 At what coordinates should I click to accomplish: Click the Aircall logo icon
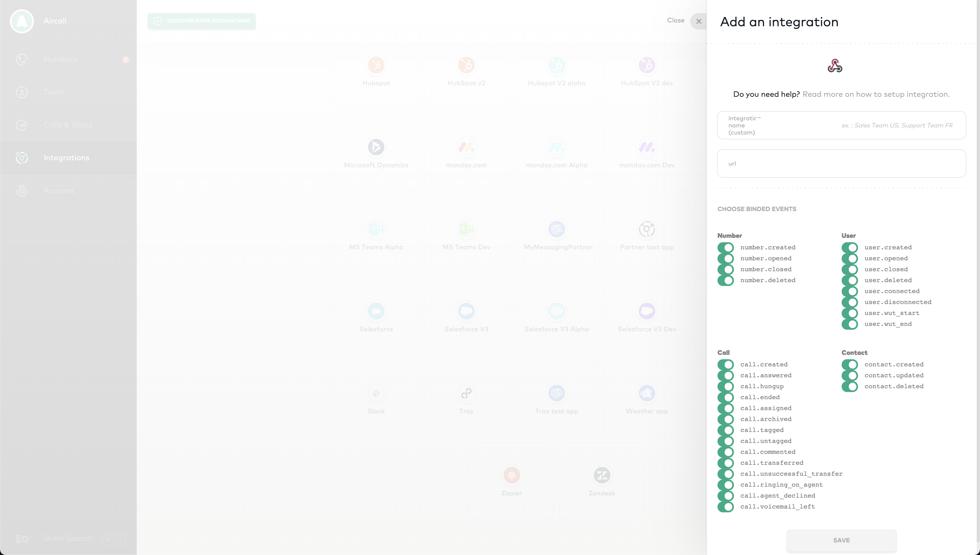click(22, 21)
